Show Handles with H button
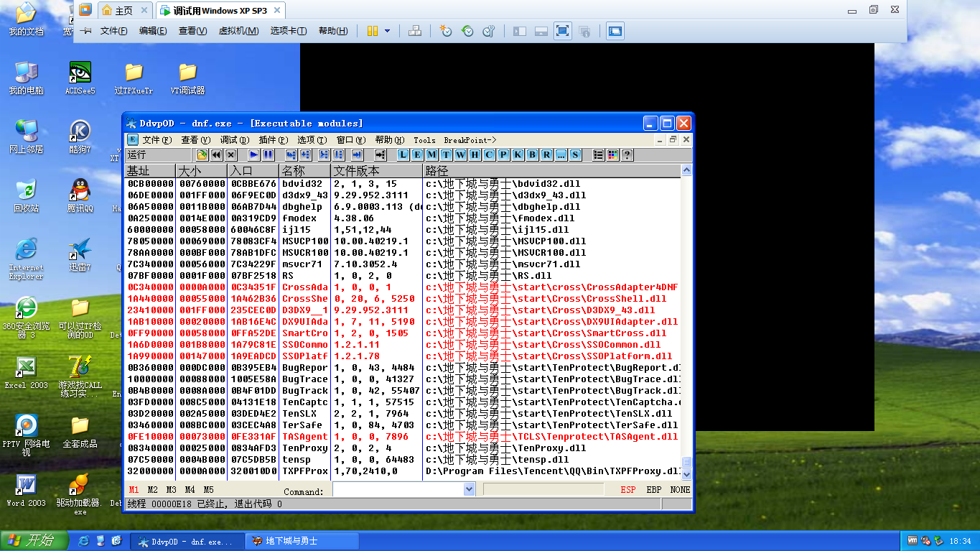This screenshot has width=980, height=551. coord(475,154)
